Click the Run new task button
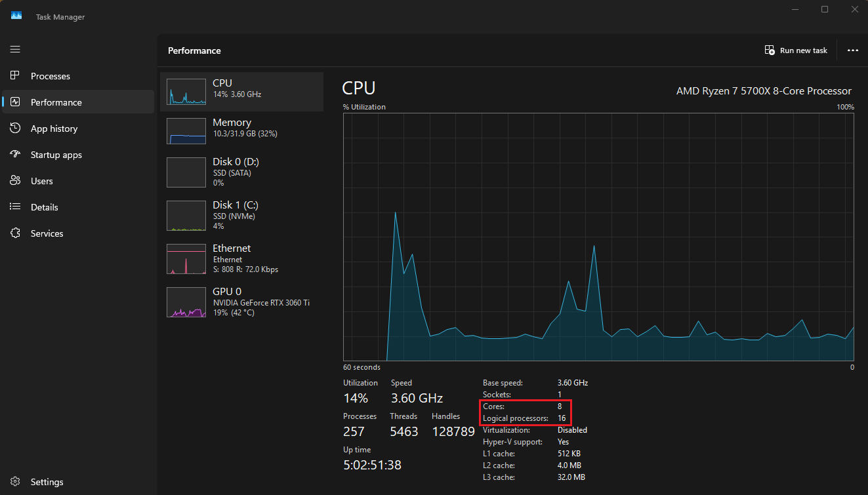The width and height of the screenshot is (868, 495). (x=796, y=50)
